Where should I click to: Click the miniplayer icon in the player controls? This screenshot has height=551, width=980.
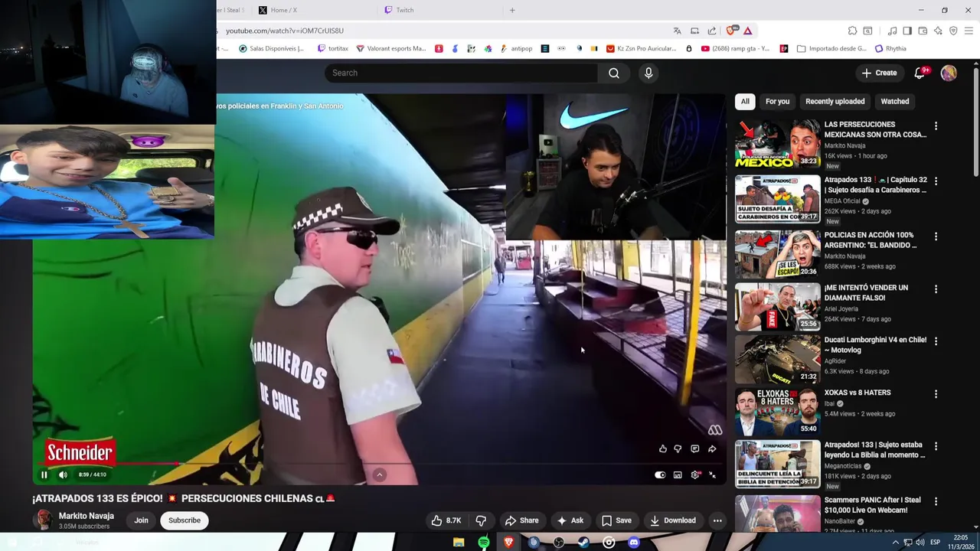pos(678,474)
